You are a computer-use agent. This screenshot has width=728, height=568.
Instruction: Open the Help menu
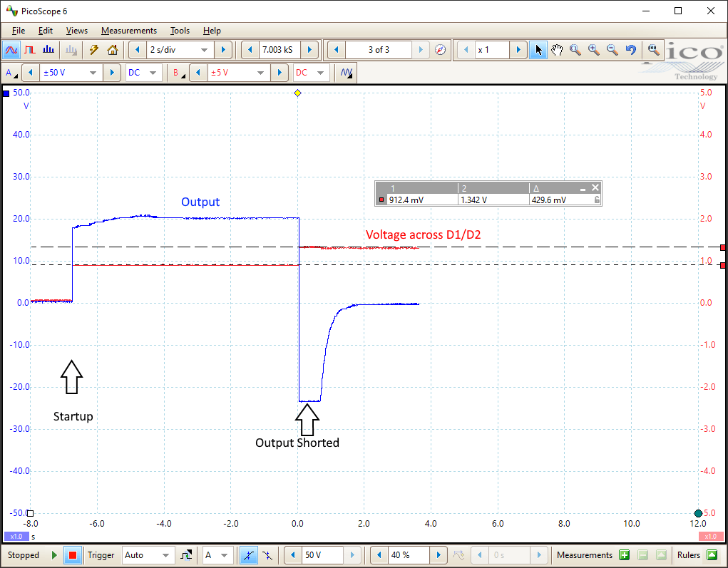(212, 31)
